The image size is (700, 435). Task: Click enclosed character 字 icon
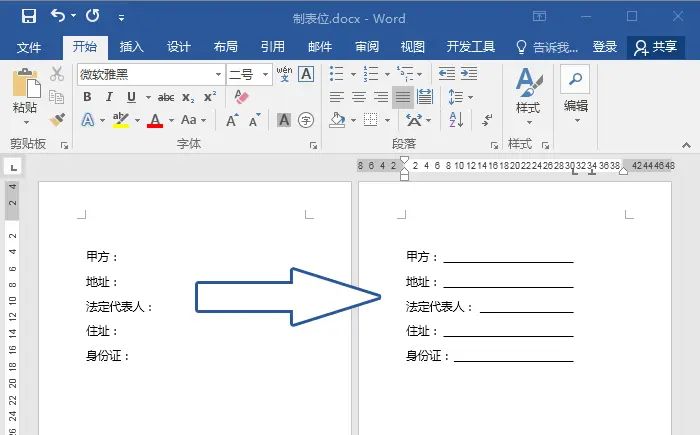tap(306, 120)
